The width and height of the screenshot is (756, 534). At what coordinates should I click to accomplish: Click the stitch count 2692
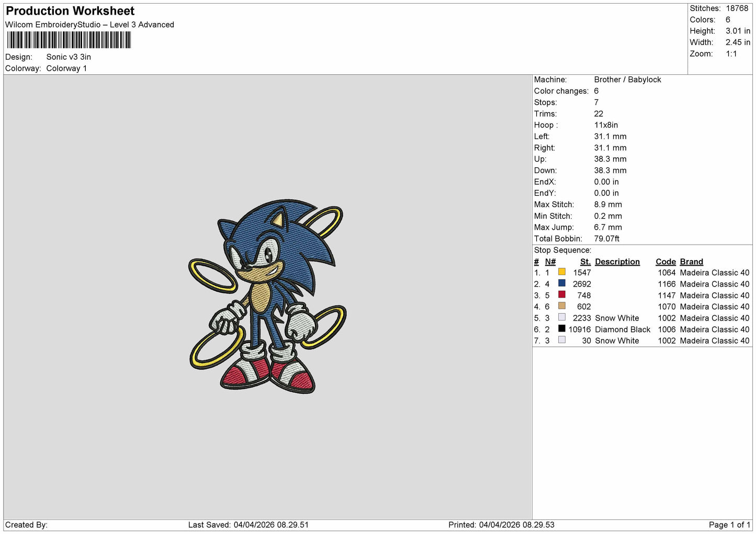click(x=582, y=284)
